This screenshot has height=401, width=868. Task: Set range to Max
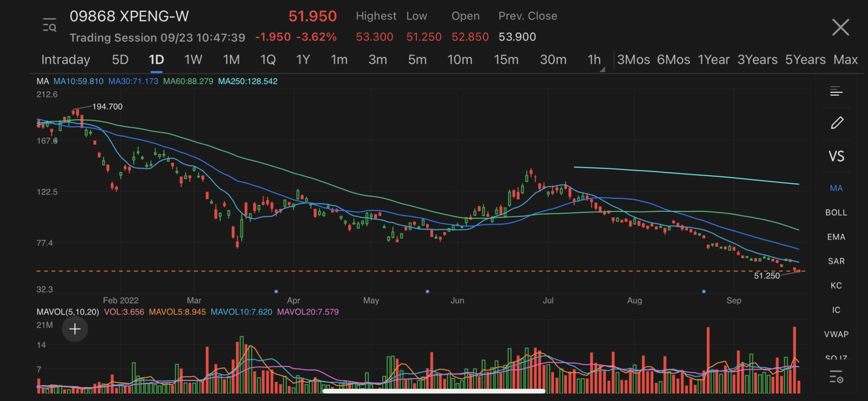pos(846,60)
